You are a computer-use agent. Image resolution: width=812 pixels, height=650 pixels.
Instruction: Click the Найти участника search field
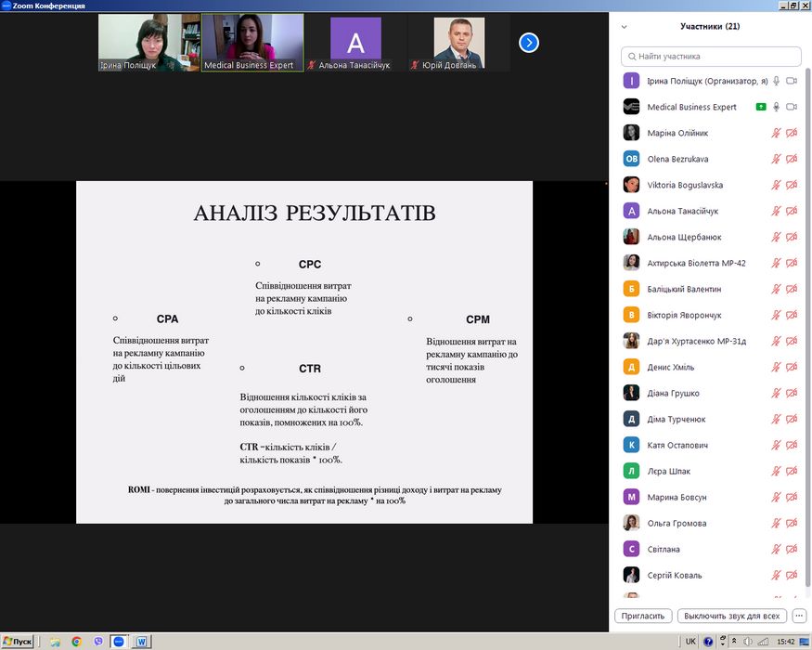(x=710, y=57)
